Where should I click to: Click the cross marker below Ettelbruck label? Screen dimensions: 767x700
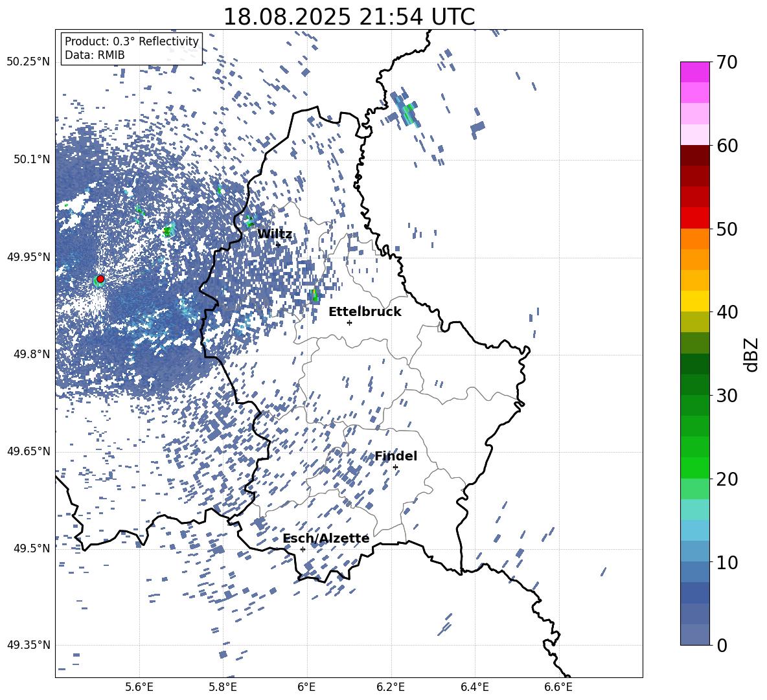(x=349, y=322)
